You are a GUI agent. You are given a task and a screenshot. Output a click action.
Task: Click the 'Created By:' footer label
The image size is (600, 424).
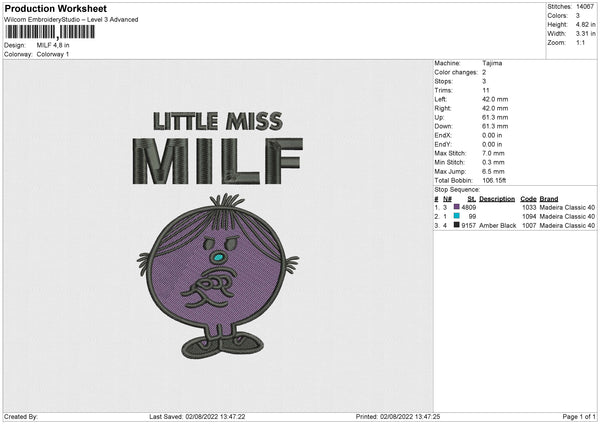point(21,416)
